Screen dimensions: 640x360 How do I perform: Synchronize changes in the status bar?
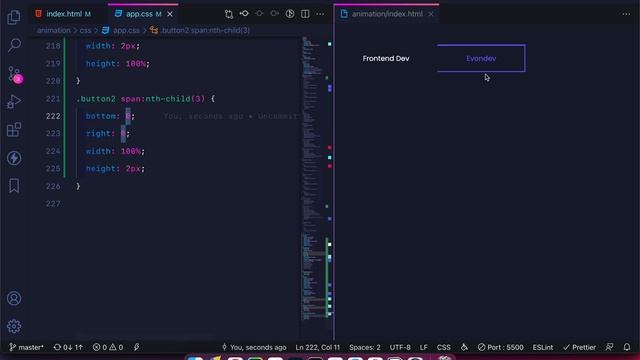point(68,347)
